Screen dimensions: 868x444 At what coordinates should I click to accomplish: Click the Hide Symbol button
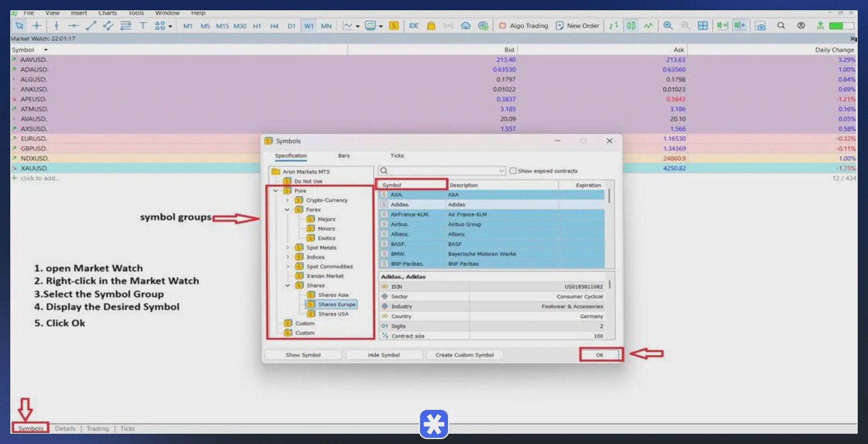(384, 355)
